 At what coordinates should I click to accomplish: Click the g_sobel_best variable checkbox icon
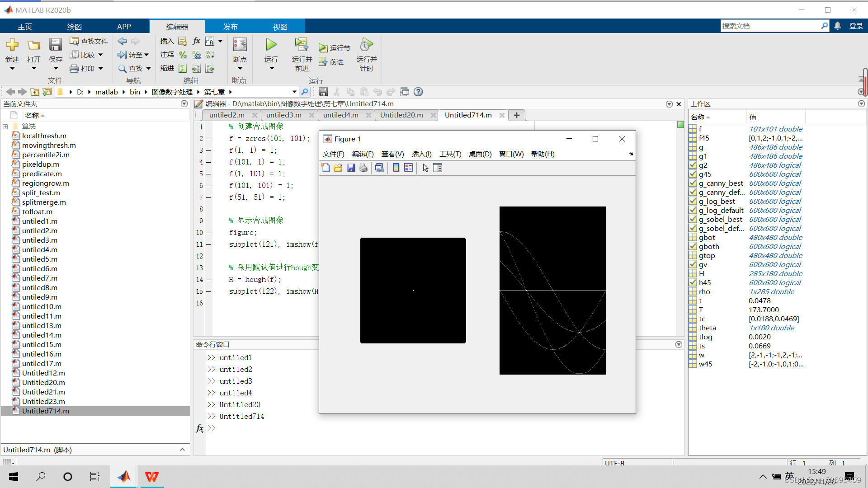coord(693,220)
